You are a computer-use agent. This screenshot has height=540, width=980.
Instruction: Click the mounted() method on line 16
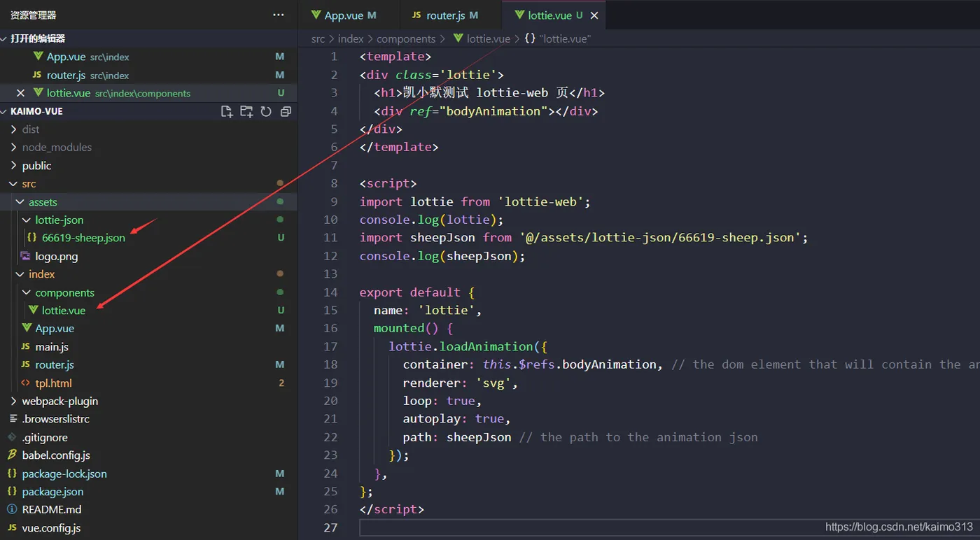(x=406, y=329)
